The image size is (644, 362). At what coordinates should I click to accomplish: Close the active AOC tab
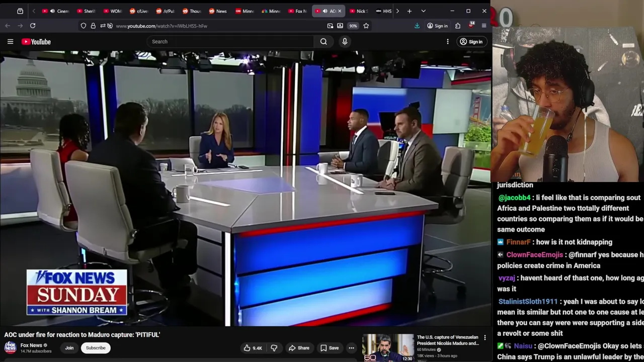(x=340, y=11)
